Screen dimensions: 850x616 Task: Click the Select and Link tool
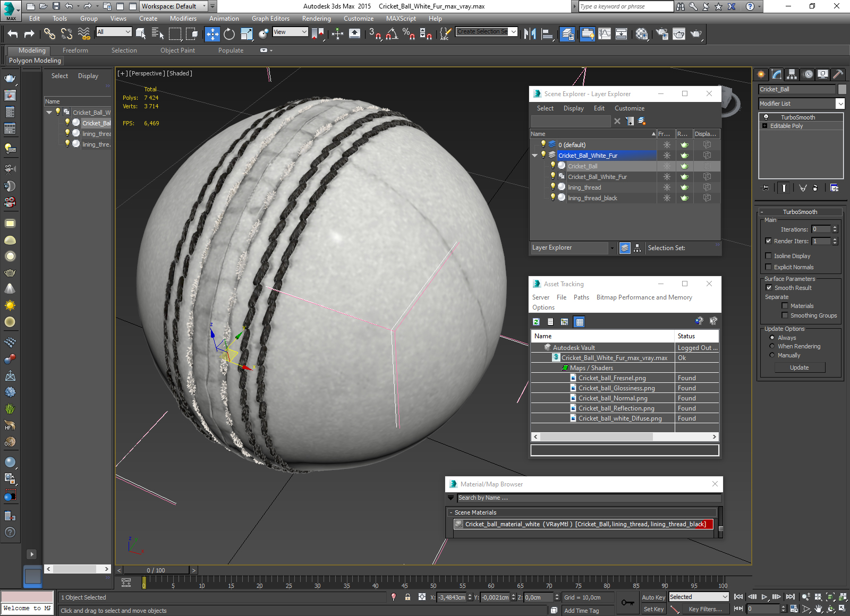(x=49, y=34)
